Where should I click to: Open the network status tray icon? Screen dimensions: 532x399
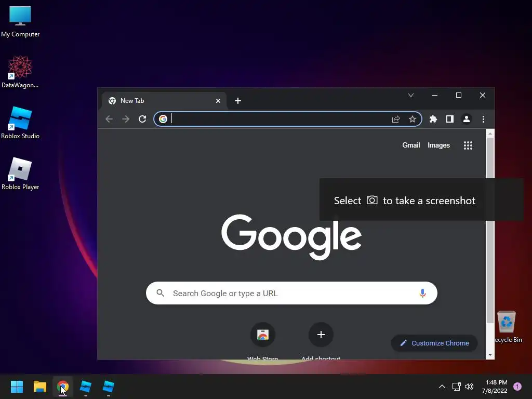coord(456,387)
